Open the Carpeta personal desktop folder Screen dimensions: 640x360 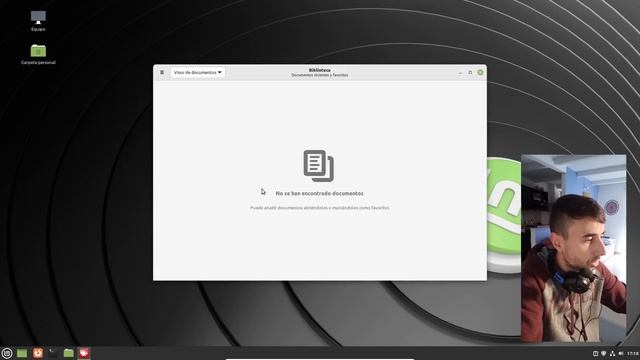pyautogui.click(x=38, y=54)
